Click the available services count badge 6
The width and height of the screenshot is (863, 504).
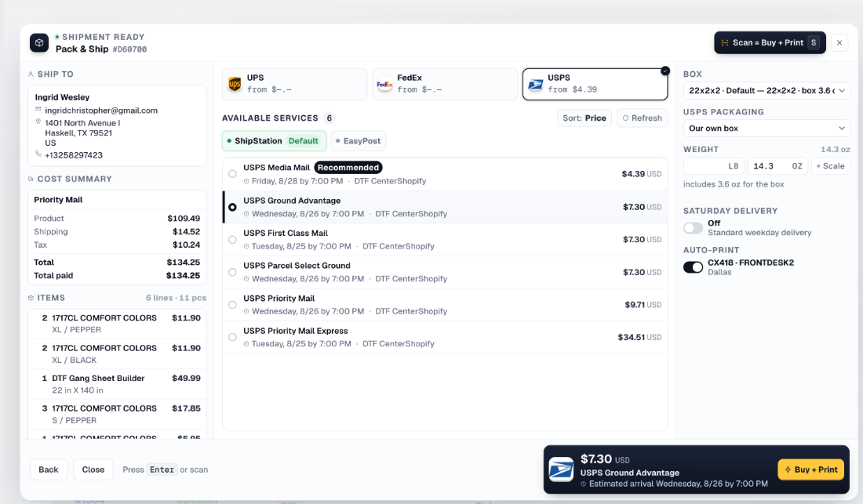coord(330,118)
